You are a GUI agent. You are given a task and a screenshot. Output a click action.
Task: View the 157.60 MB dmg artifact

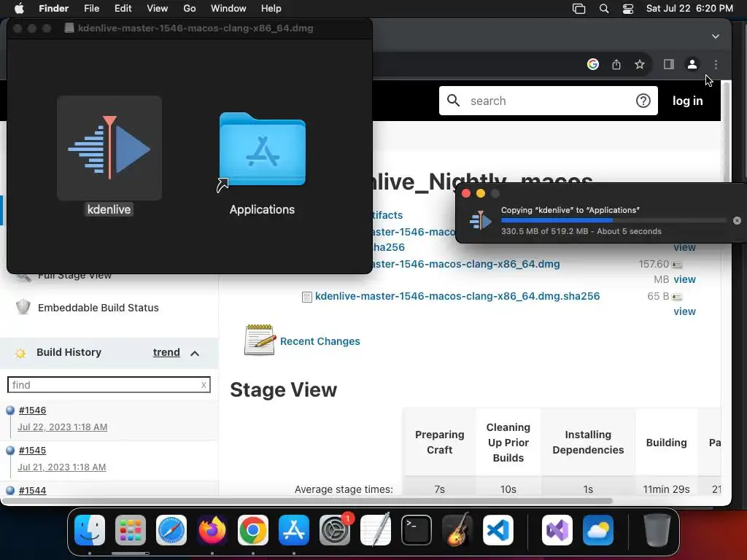[x=684, y=279]
